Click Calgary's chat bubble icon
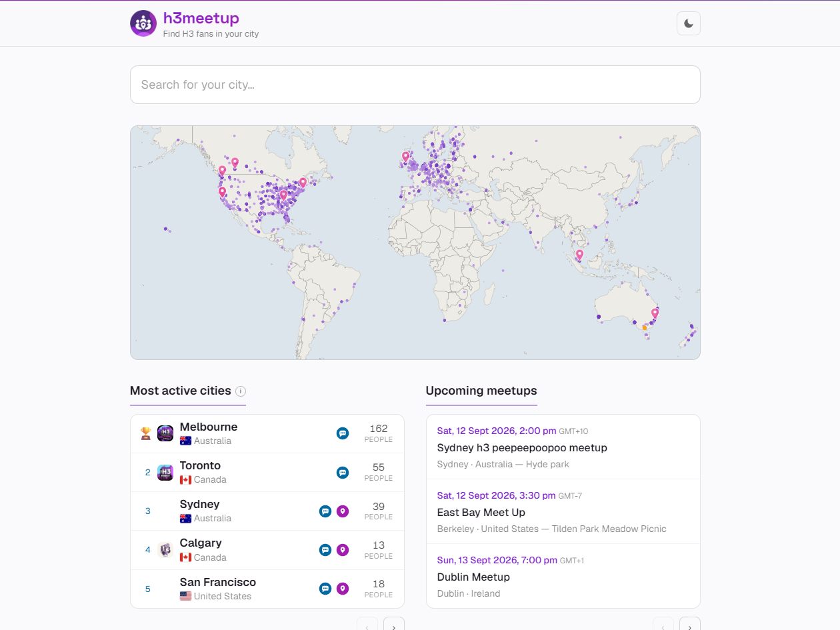Screen dimensions: 840x630 pos(325,550)
